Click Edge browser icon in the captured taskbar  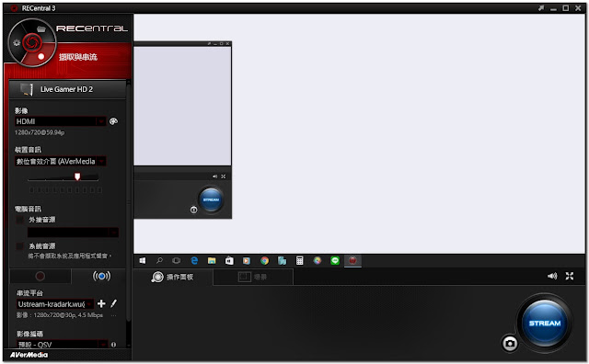(194, 260)
